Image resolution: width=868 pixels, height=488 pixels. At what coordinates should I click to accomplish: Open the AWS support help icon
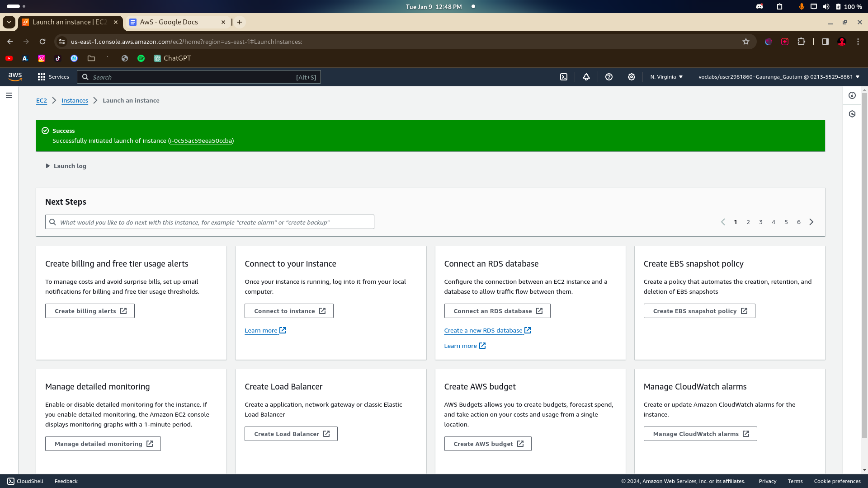609,77
